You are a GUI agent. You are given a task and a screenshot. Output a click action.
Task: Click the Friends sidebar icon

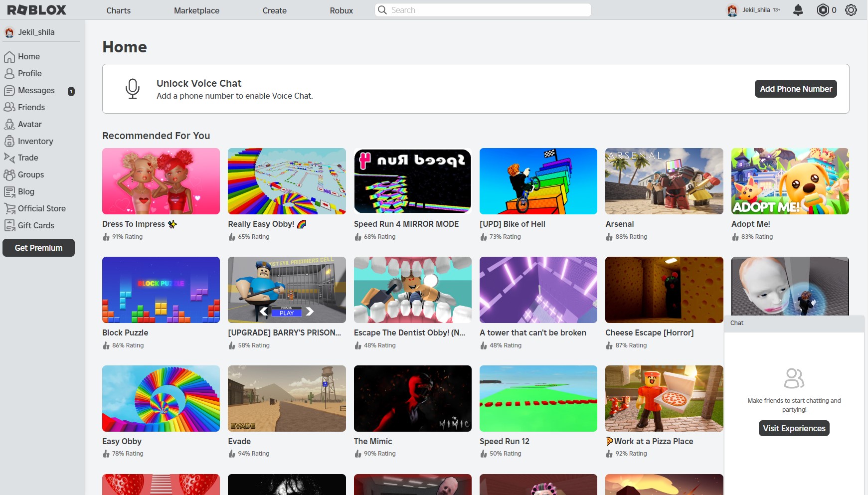click(9, 107)
